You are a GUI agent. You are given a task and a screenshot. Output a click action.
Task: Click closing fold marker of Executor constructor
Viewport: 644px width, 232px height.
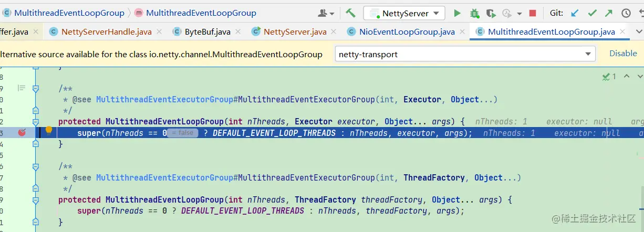(x=36, y=144)
